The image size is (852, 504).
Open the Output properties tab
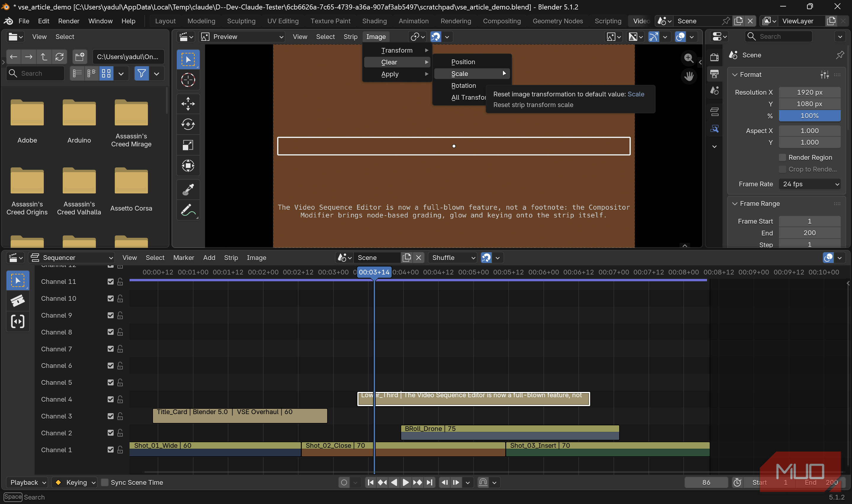[714, 74]
